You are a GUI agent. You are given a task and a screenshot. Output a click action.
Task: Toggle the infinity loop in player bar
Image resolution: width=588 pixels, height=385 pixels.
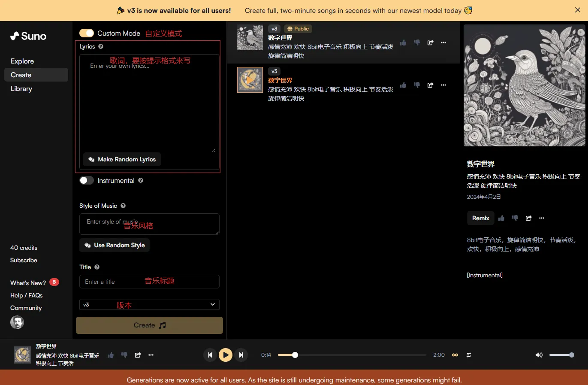(455, 355)
